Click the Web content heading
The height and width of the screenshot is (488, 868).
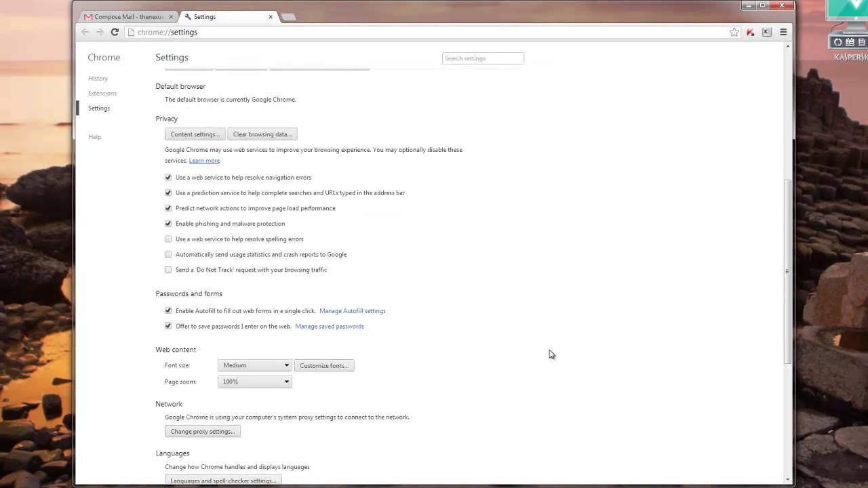[176, 350]
